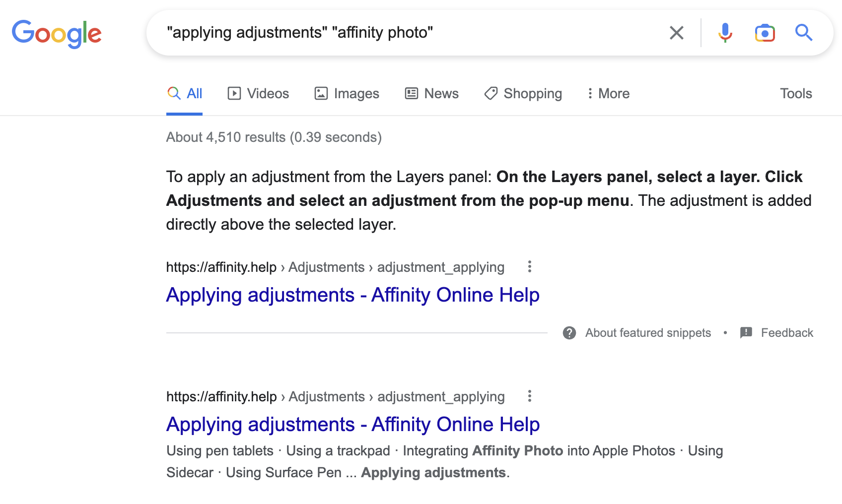Viewport: 842px width, 504px height.
Task: Open three-dot options for second affinity.help result
Action: point(530,396)
